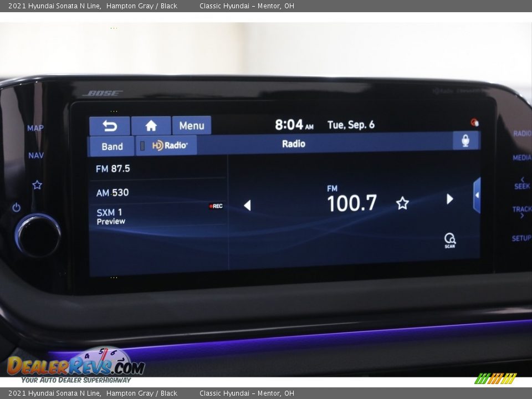The image size is (532, 399).
Task: Mark 100.7 as favorite with the star icon
Action: [402, 203]
